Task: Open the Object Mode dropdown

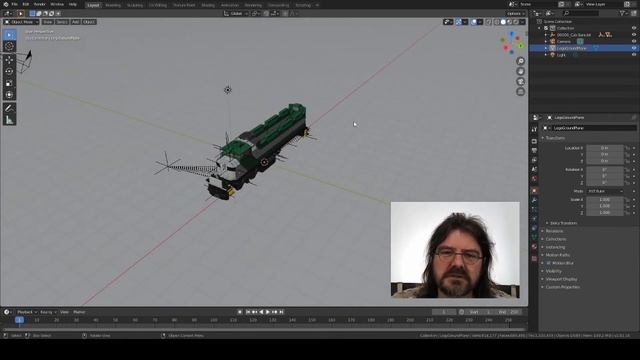Action: (21, 22)
